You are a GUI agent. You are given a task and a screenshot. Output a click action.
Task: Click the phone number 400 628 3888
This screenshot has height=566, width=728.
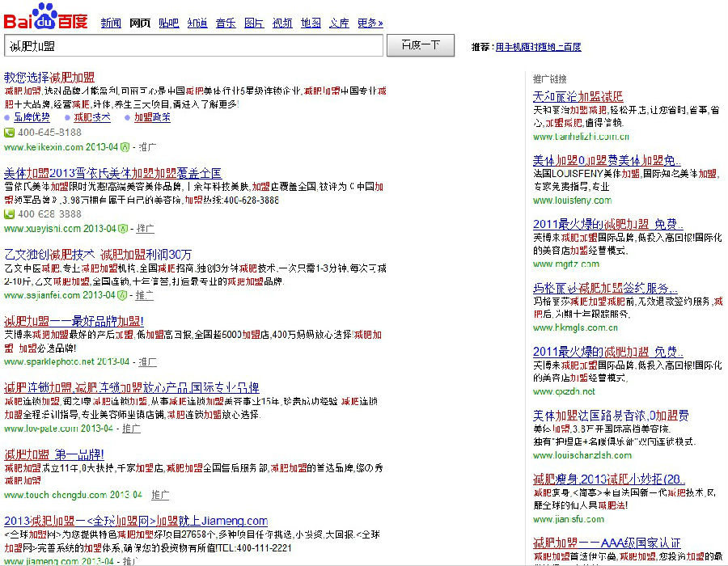tap(49, 214)
